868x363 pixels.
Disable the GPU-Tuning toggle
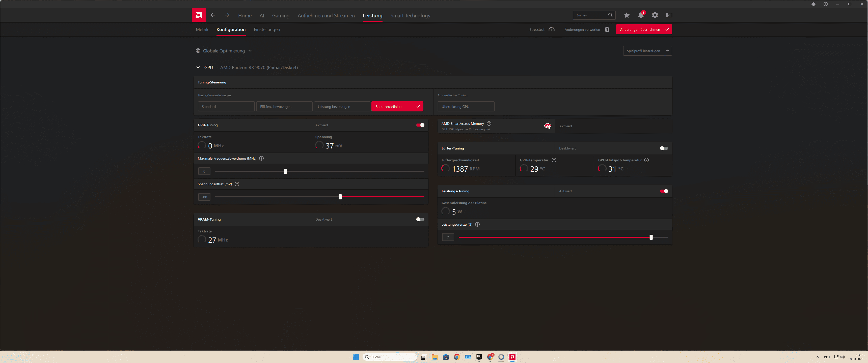pyautogui.click(x=420, y=125)
